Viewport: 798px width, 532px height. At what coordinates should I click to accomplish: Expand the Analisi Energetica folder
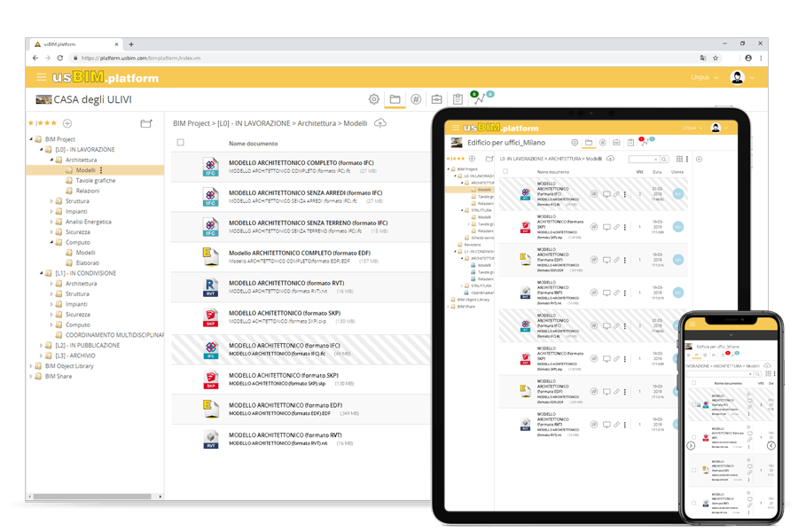pos(52,222)
